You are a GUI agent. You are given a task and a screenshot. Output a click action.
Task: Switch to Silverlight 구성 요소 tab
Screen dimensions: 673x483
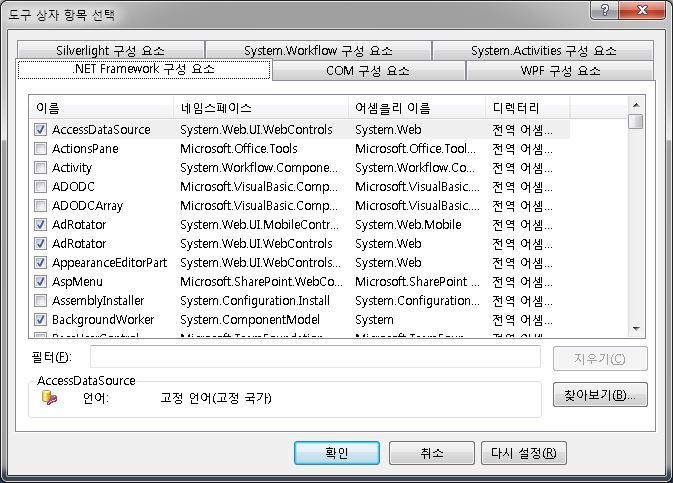click(111, 51)
